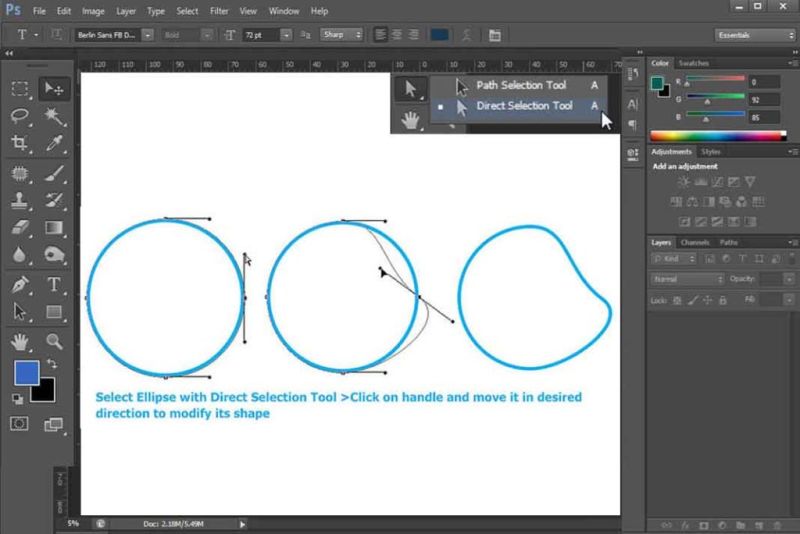Select the Zoom tool magnifier
The image size is (800, 534).
[54, 342]
